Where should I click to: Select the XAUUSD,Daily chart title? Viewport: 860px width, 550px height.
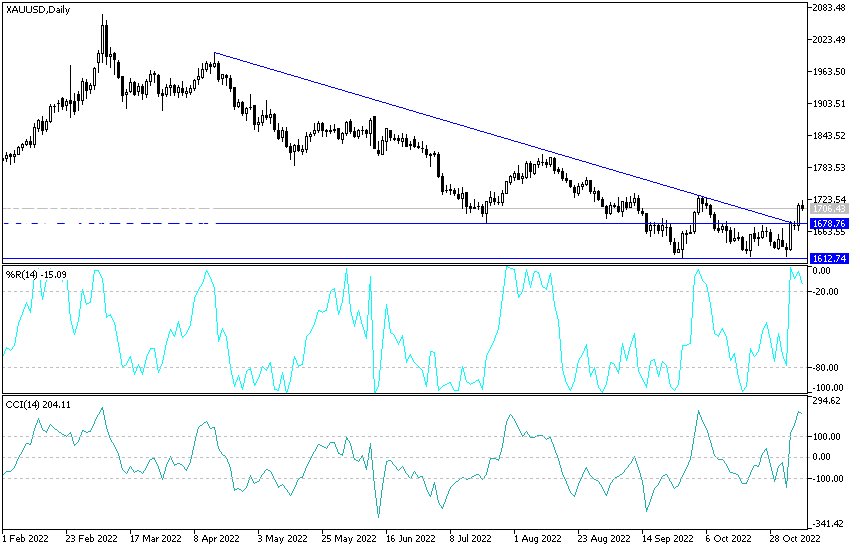(38, 9)
